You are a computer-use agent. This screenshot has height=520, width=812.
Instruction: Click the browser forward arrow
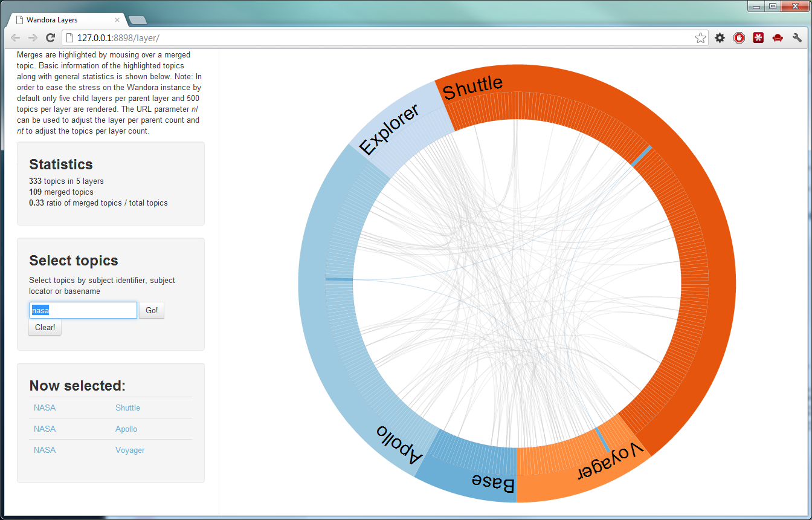[x=33, y=38]
